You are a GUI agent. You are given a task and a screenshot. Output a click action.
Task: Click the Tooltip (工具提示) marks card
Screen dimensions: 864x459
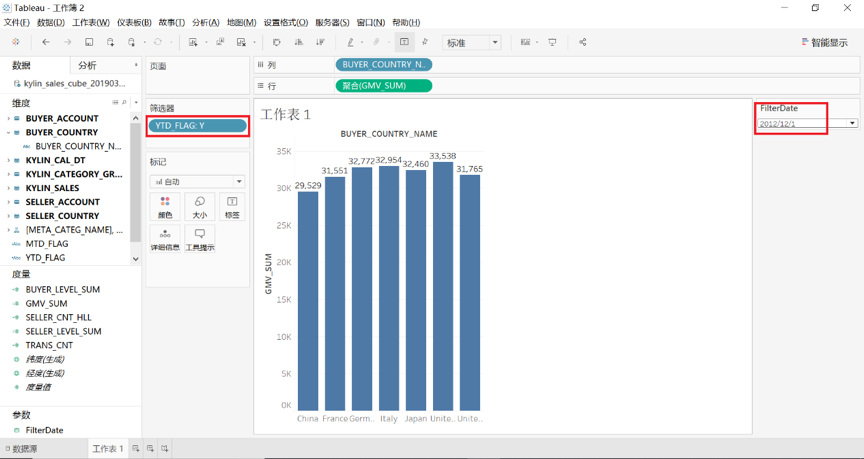click(200, 238)
